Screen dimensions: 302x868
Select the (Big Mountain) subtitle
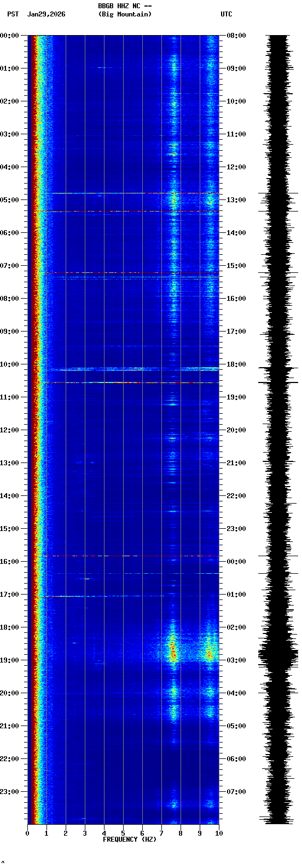click(x=125, y=14)
